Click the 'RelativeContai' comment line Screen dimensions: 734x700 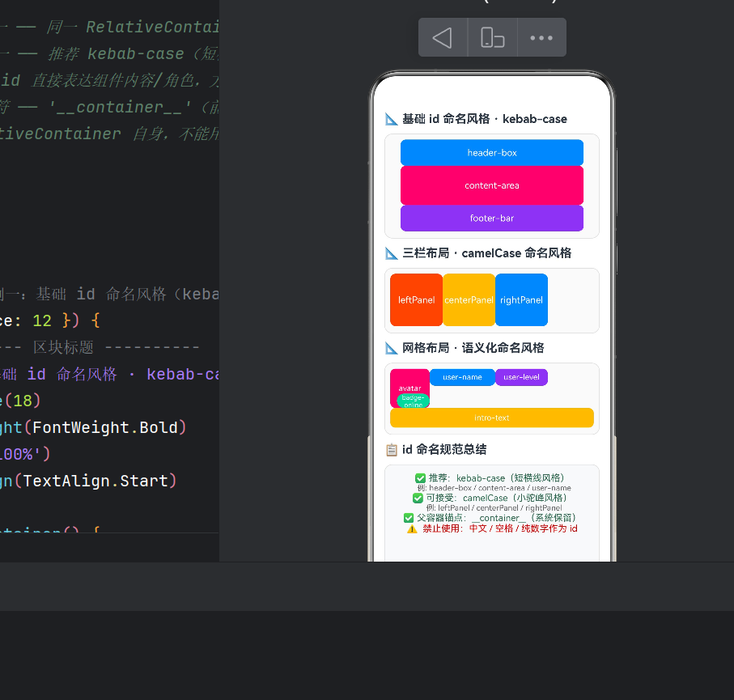coord(109,28)
